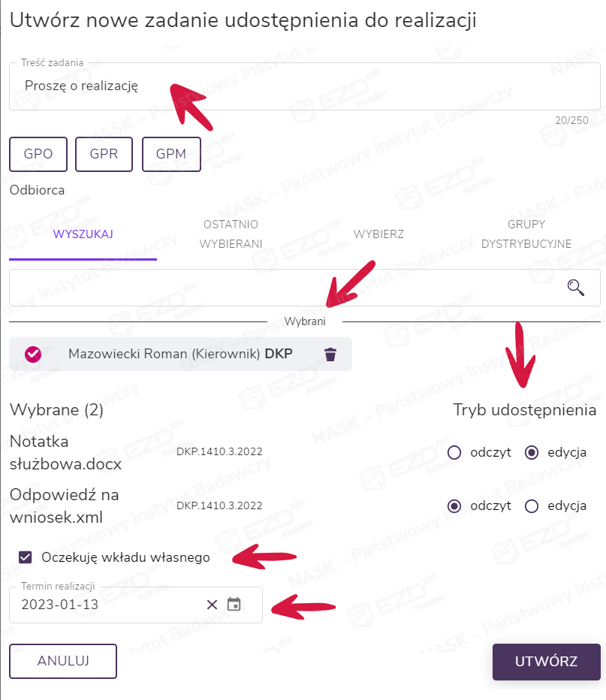The height and width of the screenshot is (700, 606).
Task: Switch to the WYSZUKAJ tab
Action: point(83,234)
